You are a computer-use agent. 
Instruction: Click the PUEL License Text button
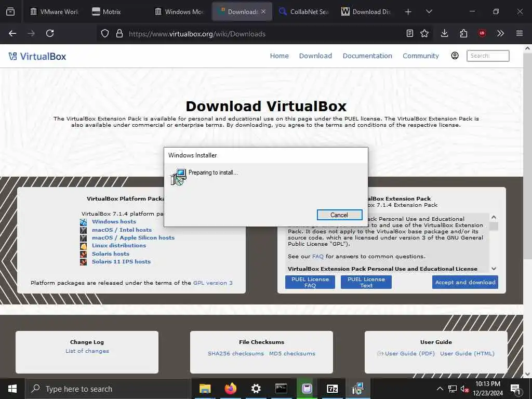click(366, 282)
